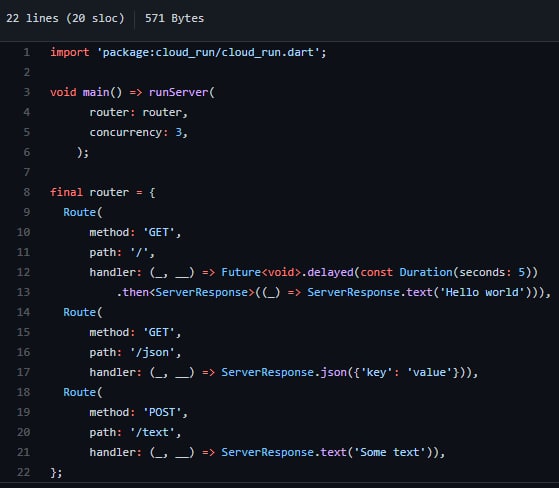Click line number 1 in gutter
The height and width of the screenshot is (488, 559).
[x=27, y=52]
